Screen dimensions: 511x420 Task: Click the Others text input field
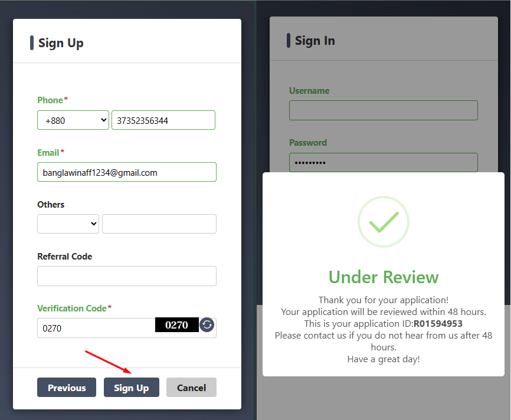pyautogui.click(x=159, y=224)
